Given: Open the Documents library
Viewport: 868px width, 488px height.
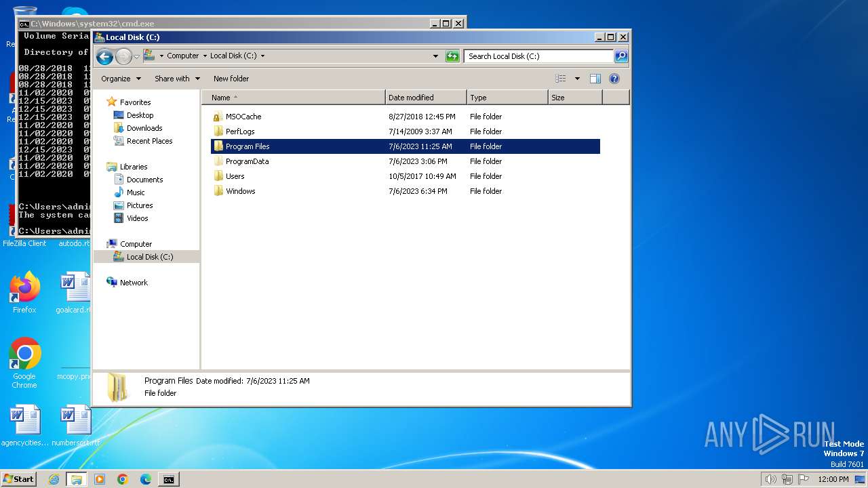Looking at the screenshot, I should [144, 180].
